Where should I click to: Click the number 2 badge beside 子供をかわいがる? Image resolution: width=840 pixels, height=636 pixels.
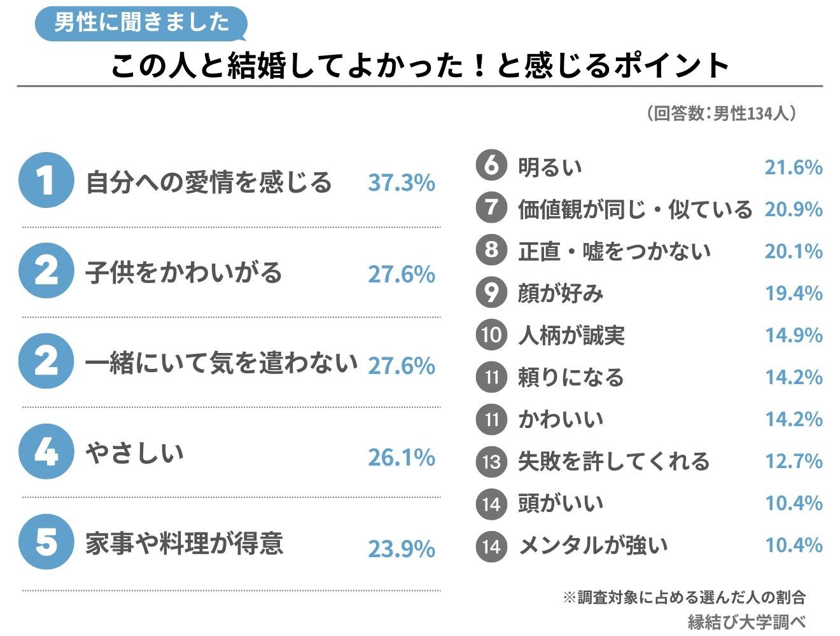tap(46, 272)
